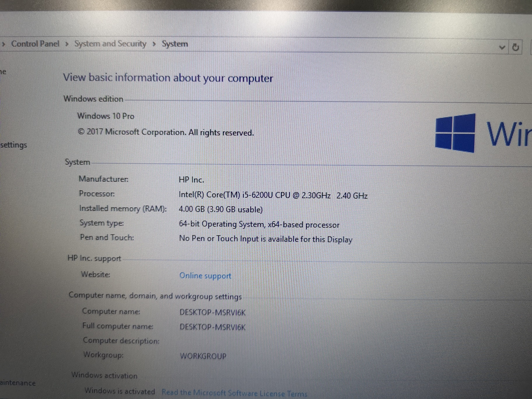Screen dimensions: 532x399
Task: Open System and Security from breadcrumb
Action: pos(110,44)
